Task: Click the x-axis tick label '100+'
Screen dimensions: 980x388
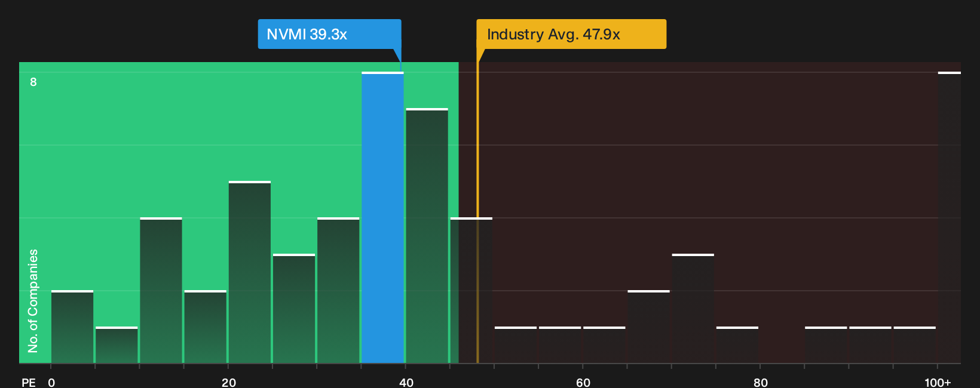Action: point(938,382)
